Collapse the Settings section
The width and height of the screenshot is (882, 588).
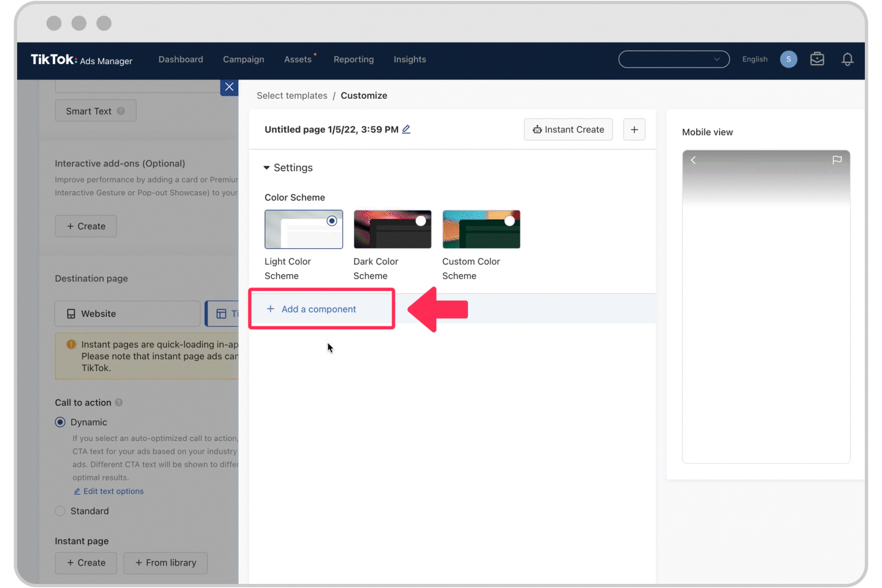click(x=266, y=168)
